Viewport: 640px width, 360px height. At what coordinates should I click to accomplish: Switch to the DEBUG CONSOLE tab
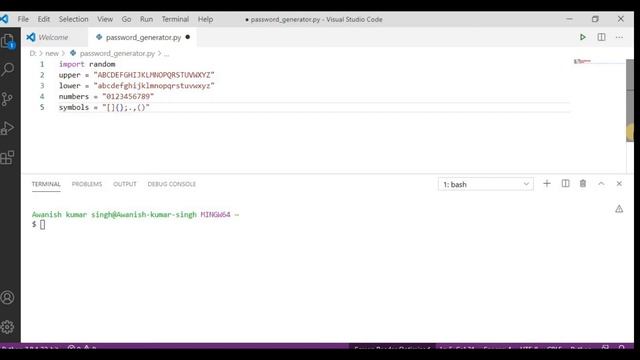tap(172, 184)
